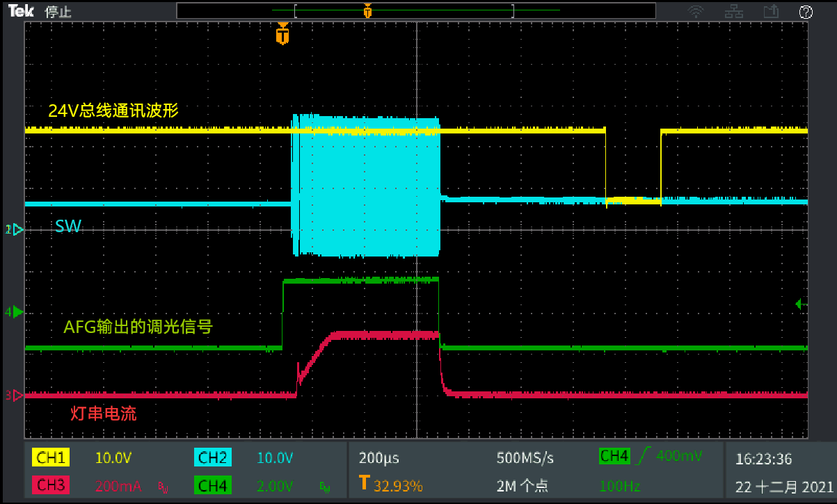Screen dimensions: 837x504
Task: Toggle the red CH3 channel badge
Action: (51, 485)
